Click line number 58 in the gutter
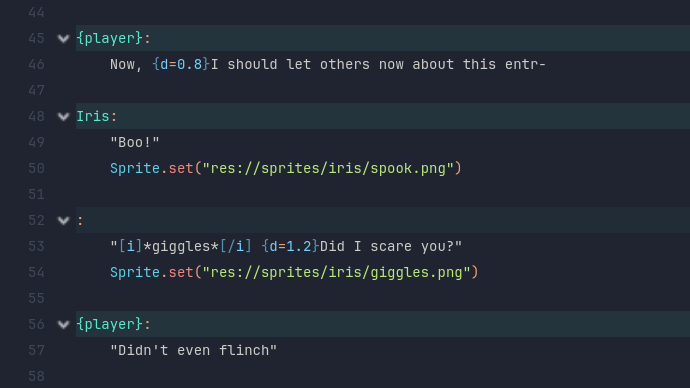The image size is (690, 388). coord(37,376)
